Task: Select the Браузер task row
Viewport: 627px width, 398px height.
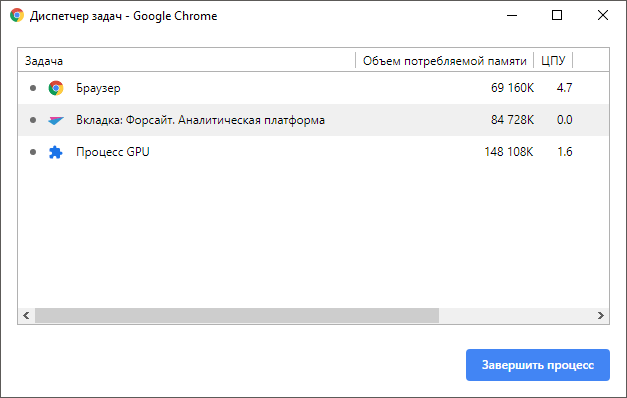Action: pos(314,88)
